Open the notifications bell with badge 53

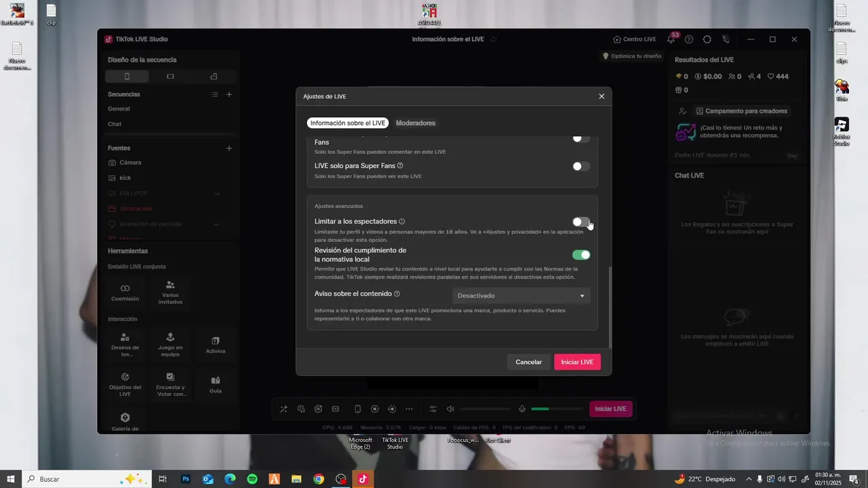pos(671,39)
